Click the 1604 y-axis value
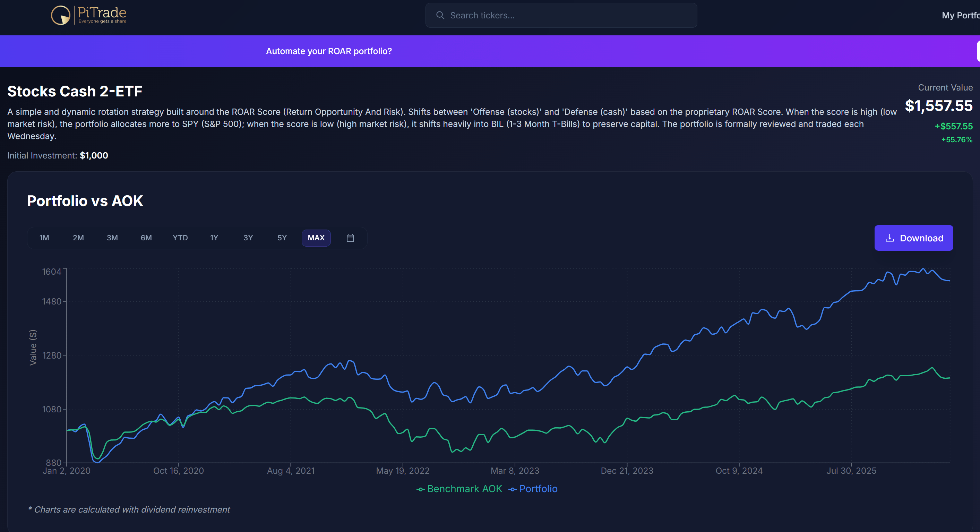 (51, 271)
